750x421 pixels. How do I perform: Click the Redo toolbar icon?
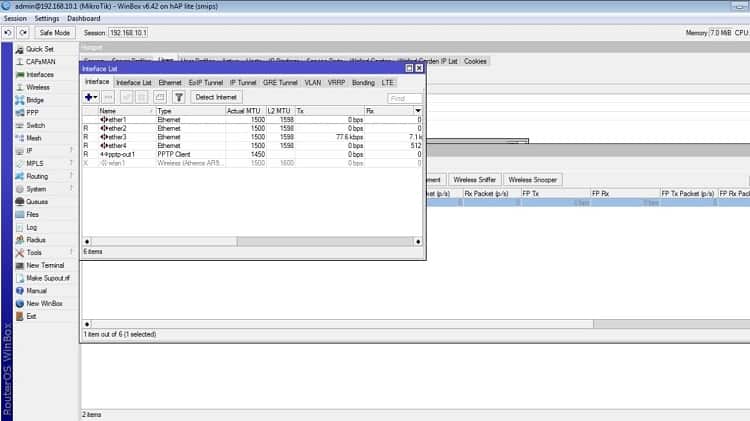tap(23, 33)
